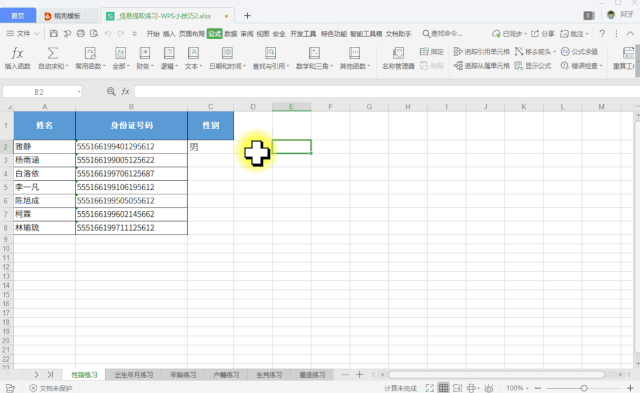Click Evaluate Formula (公式求值)

point(579,51)
